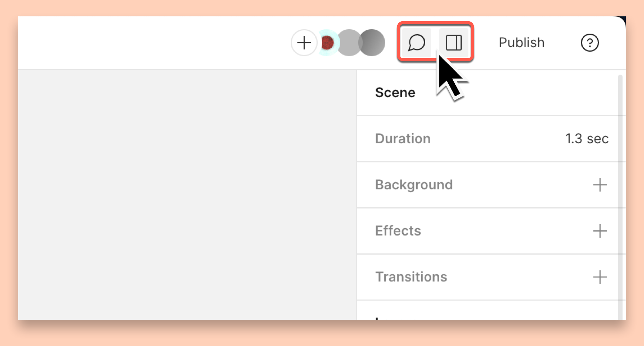Click the dark gray collaborator avatar

372,43
